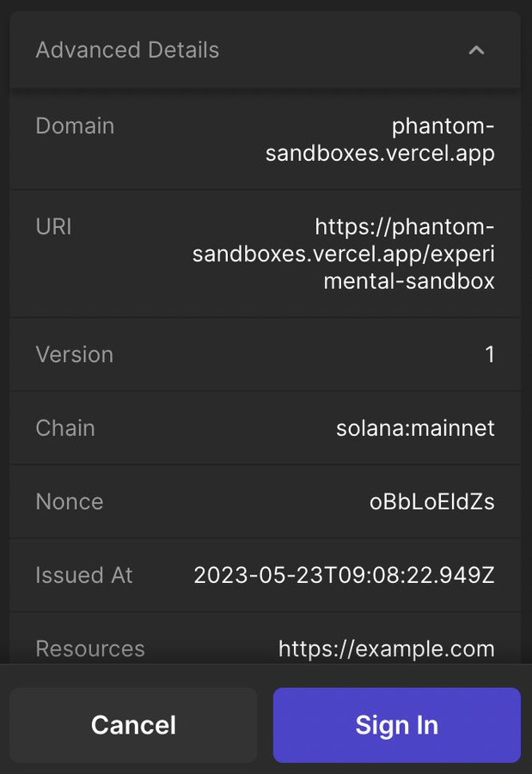
Task: Click the Version value 1
Action: click(x=489, y=354)
